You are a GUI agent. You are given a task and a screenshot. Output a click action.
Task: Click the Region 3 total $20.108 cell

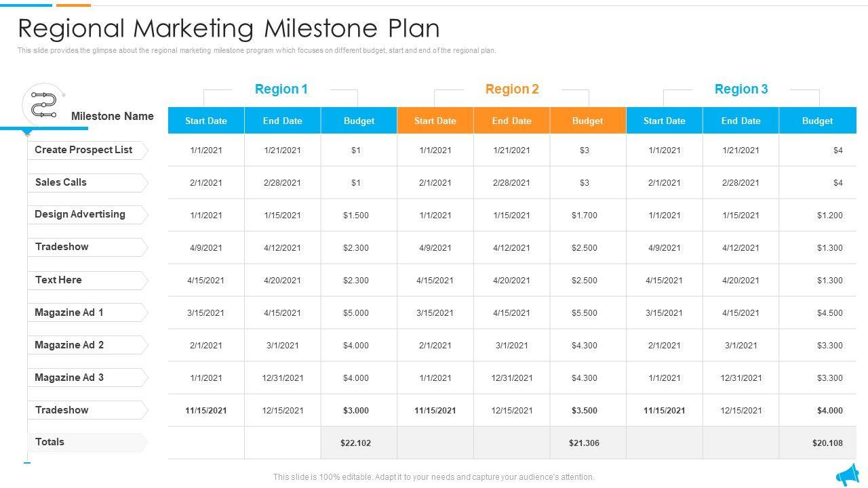pyautogui.click(x=827, y=443)
